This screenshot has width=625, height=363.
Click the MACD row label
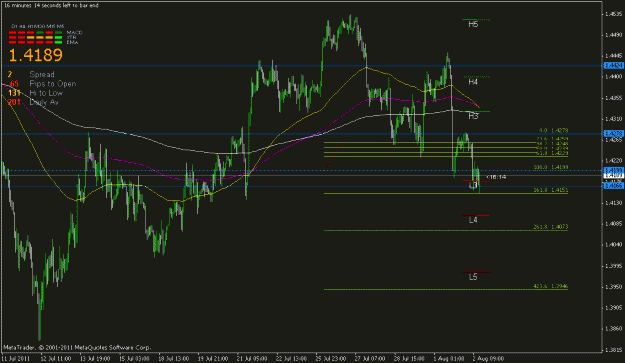[75, 32]
